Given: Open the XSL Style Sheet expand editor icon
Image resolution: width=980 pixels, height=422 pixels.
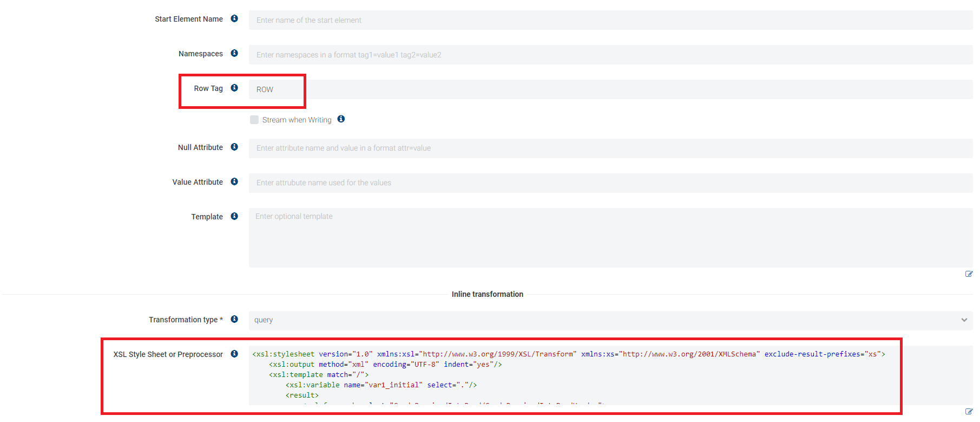Looking at the screenshot, I should pyautogui.click(x=969, y=412).
